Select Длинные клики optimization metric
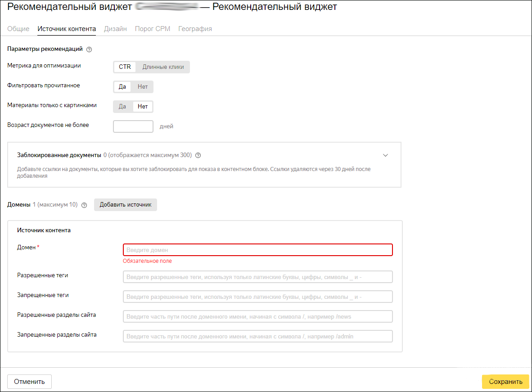 pos(163,67)
